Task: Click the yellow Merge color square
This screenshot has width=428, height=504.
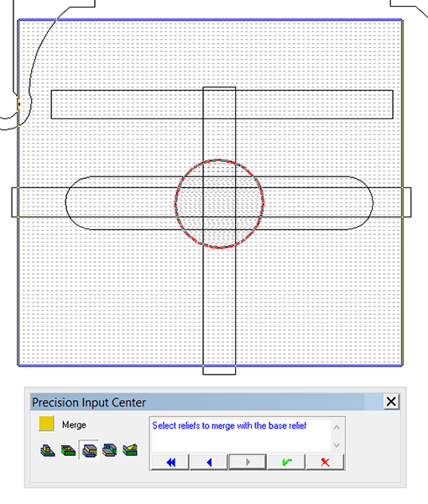Action: point(46,423)
